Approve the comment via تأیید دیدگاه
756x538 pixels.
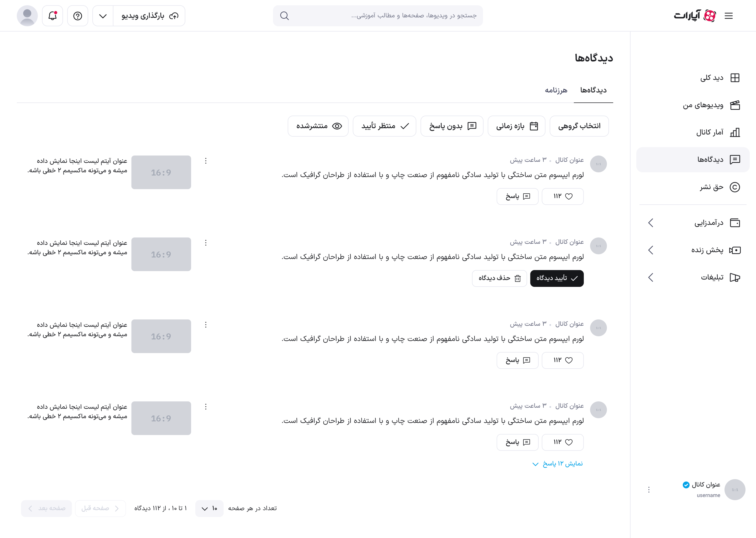(556, 278)
